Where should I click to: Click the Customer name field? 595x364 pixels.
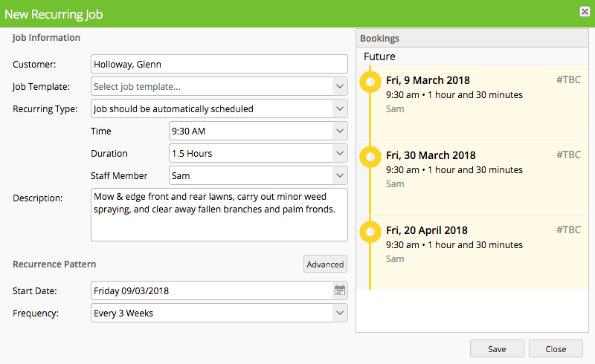[219, 64]
